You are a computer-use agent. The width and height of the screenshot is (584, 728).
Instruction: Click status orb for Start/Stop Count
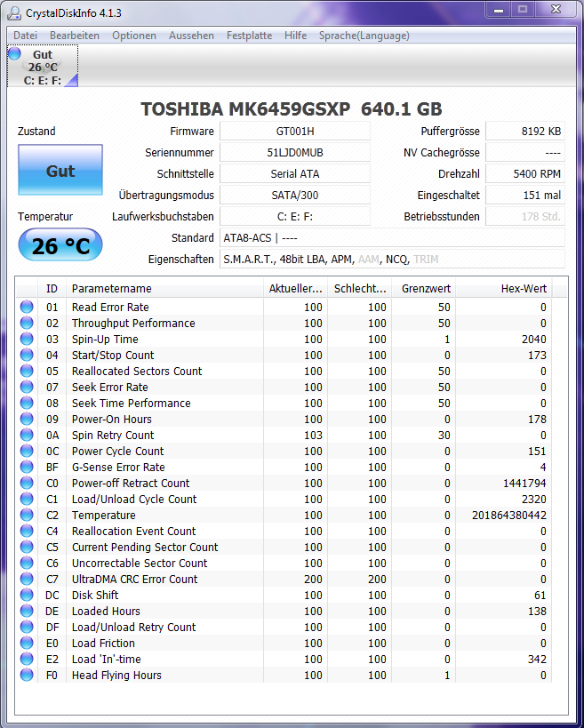coord(27,355)
